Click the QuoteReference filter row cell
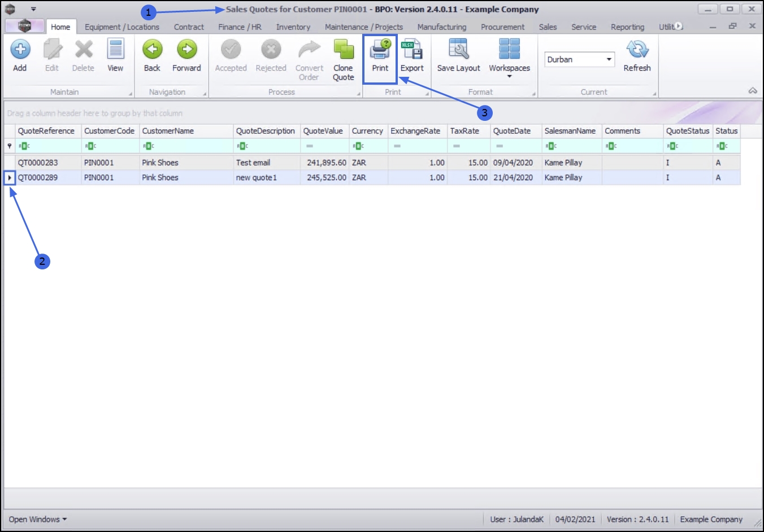 coord(49,146)
